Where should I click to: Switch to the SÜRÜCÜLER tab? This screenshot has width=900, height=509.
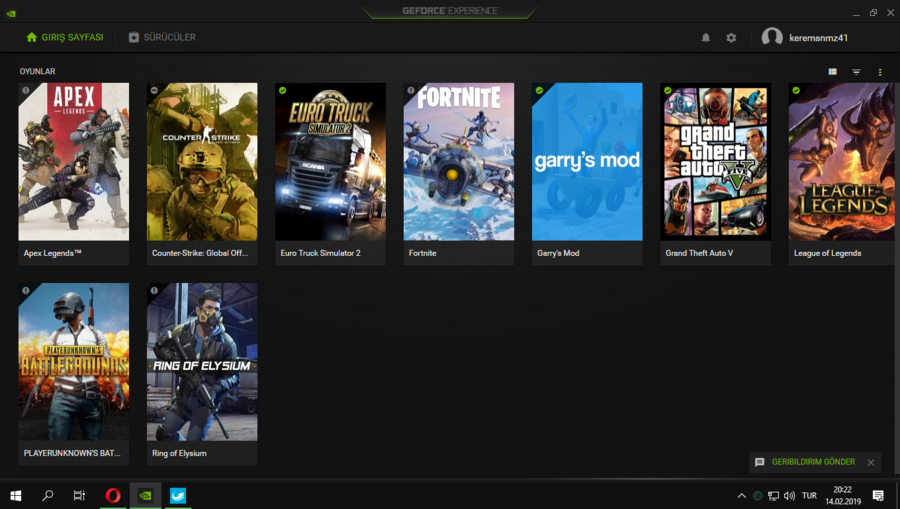(x=162, y=37)
